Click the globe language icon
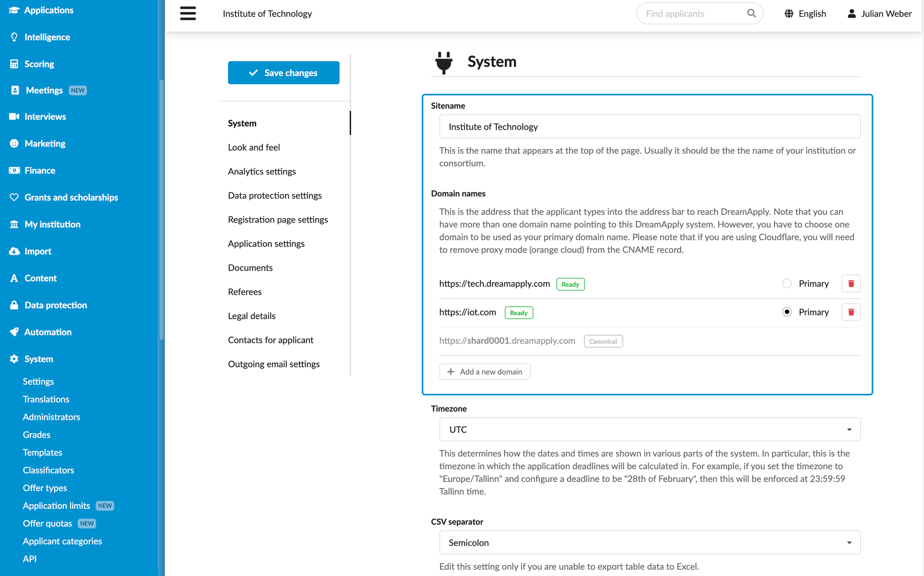This screenshot has height=576, width=924. (789, 14)
